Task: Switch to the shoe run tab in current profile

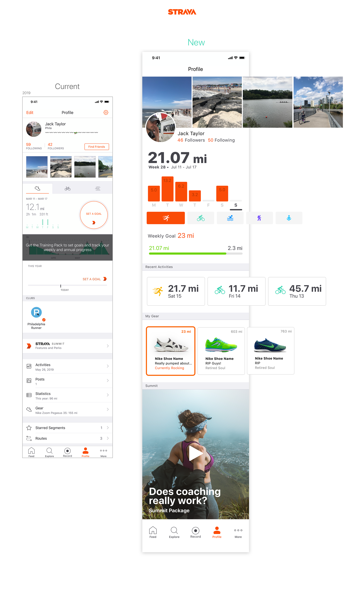Action: click(38, 188)
